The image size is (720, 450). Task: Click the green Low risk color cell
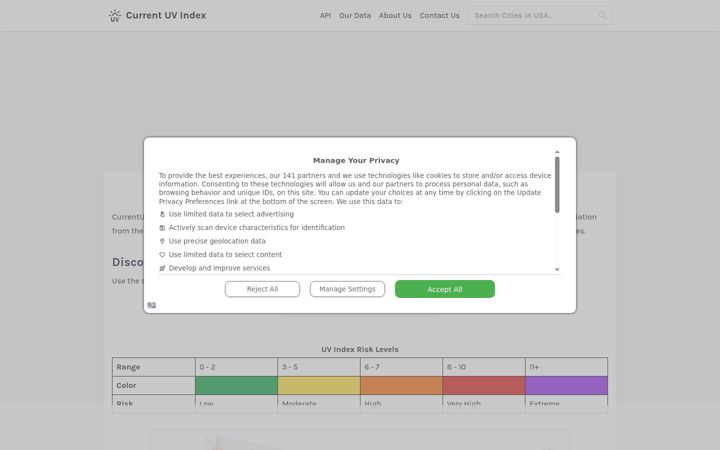click(236, 386)
